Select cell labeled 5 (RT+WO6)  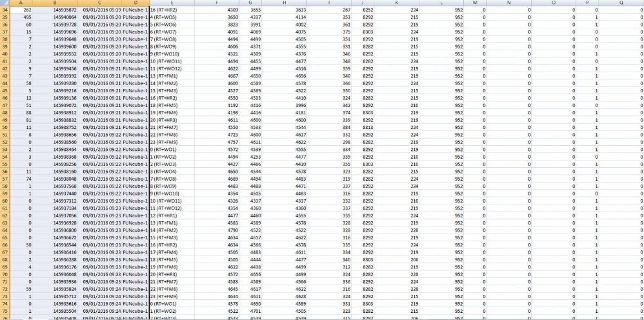tap(172, 25)
